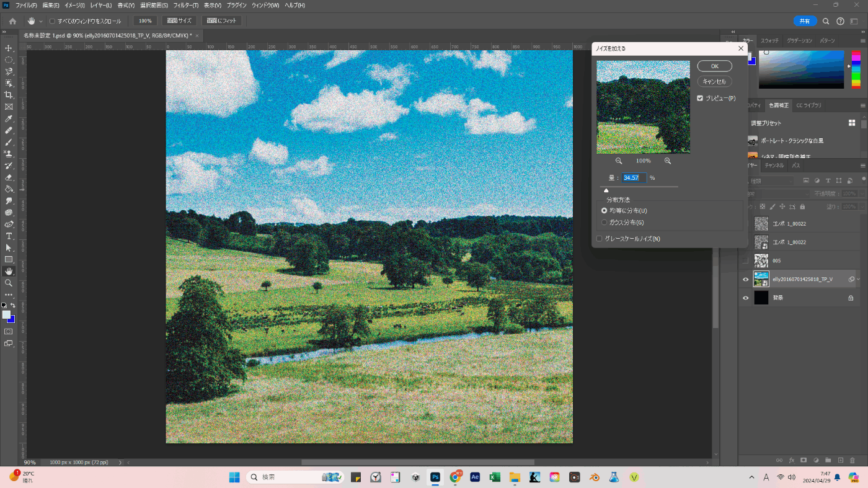The height and width of the screenshot is (488, 868).
Task: Swap foreground and background colors
Action: click(x=12, y=305)
